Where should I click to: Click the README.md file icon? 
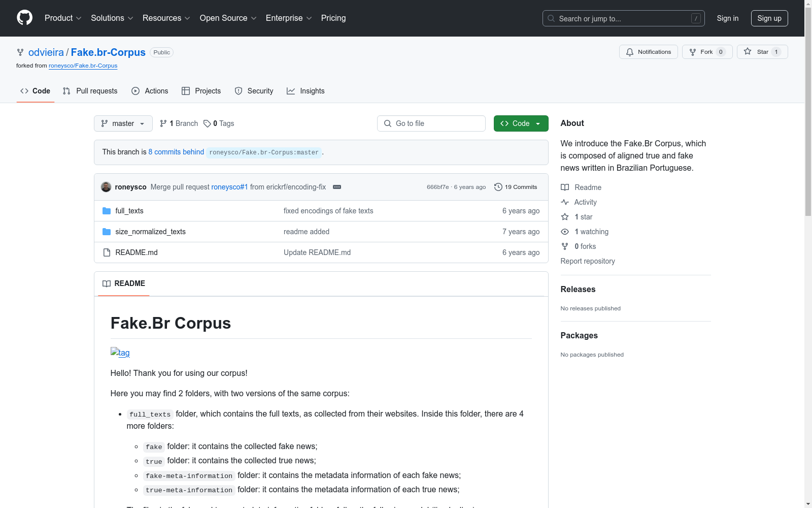(107, 252)
